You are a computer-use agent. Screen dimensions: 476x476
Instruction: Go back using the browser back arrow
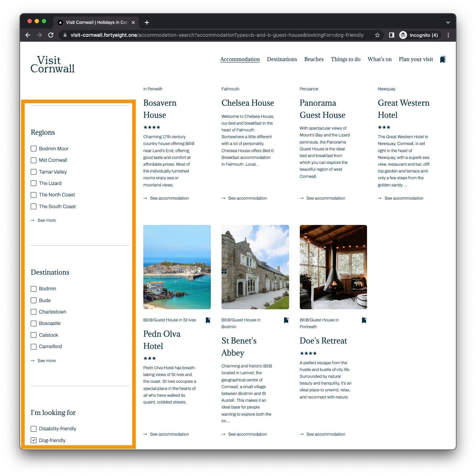tap(28, 35)
